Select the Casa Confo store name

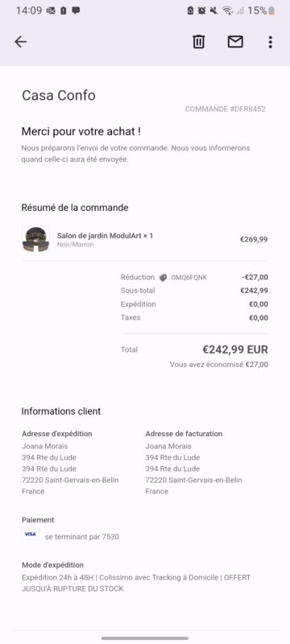[x=59, y=95]
